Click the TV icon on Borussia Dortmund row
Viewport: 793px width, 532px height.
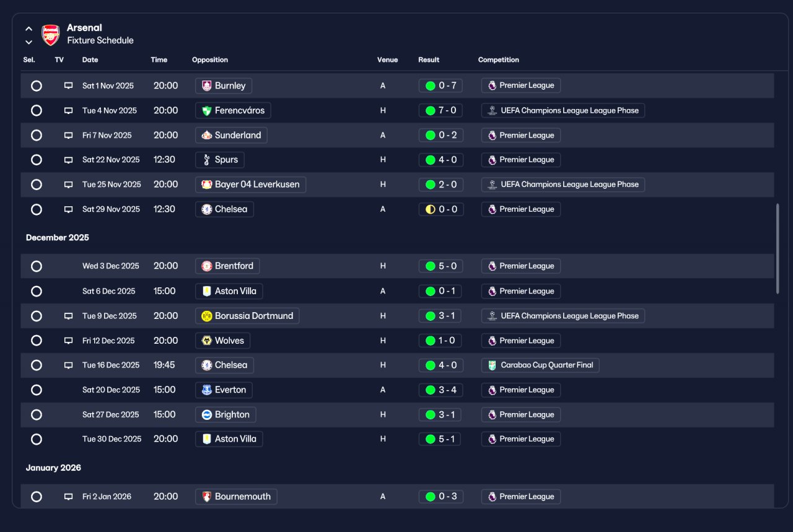pos(69,316)
